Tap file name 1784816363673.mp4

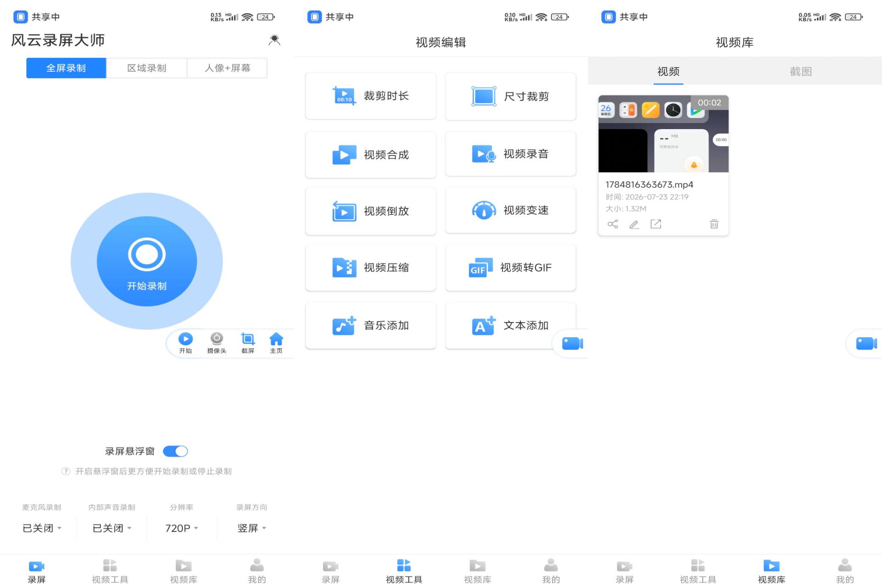tap(649, 184)
